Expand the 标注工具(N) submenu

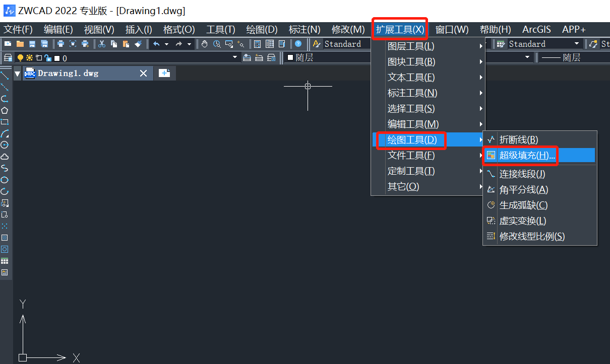(429, 93)
